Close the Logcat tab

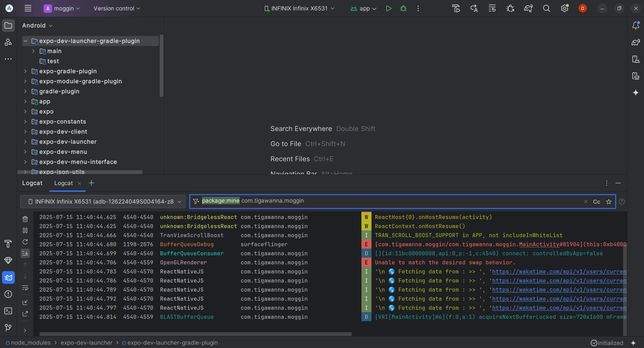pos(80,183)
